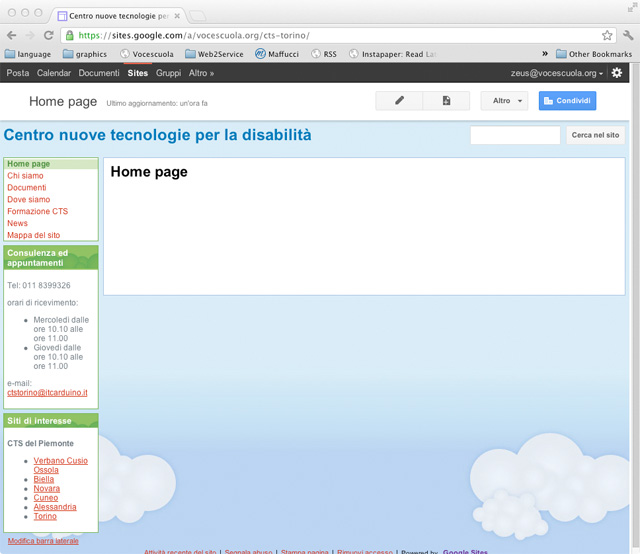Expand the bookmarks overflow chevron
This screenshot has width=640, height=554.
click(x=545, y=54)
